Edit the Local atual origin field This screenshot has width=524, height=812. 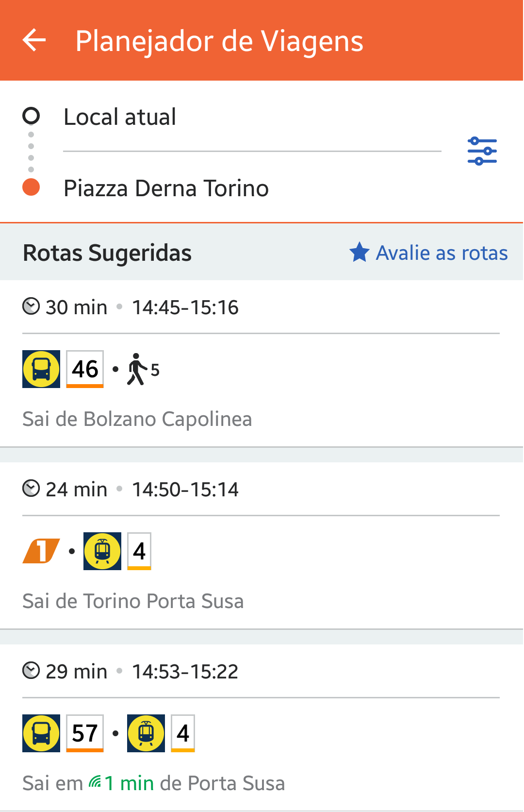click(x=252, y=117)
